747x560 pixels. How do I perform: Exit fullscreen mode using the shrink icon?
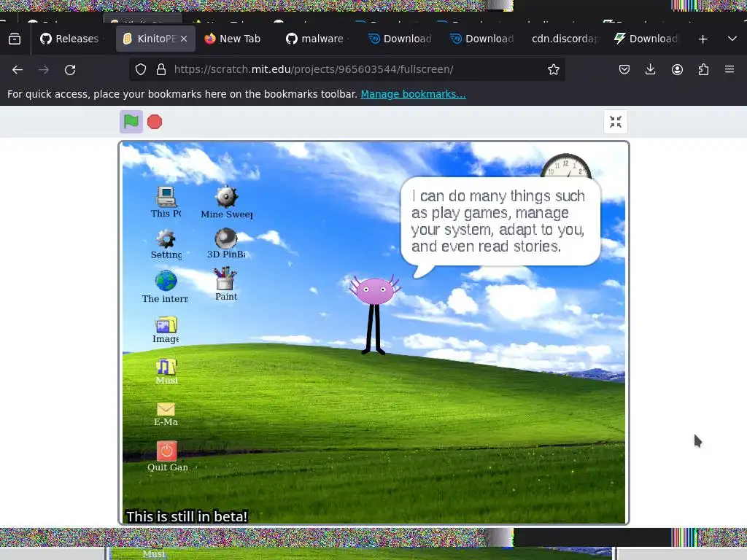(616, 122)
